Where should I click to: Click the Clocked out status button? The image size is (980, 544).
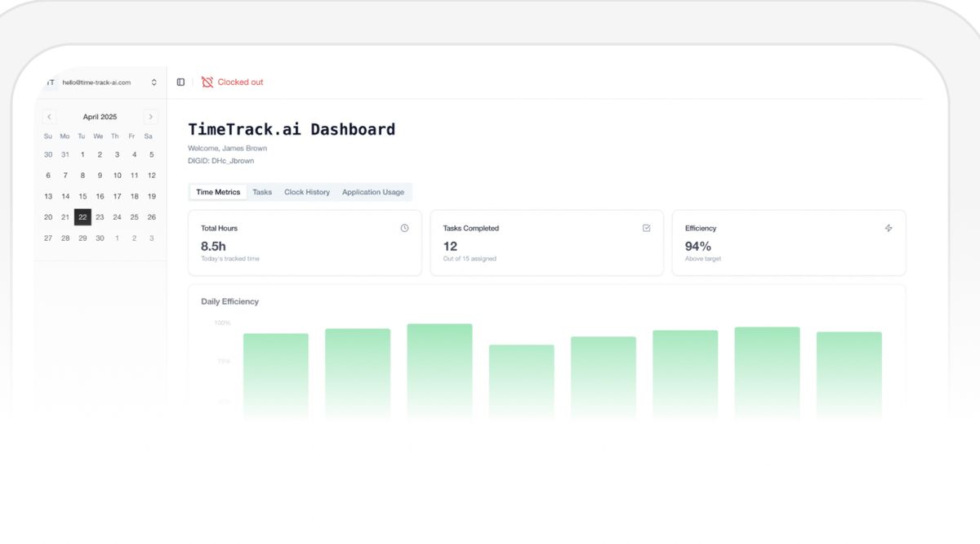pos(233,82)
